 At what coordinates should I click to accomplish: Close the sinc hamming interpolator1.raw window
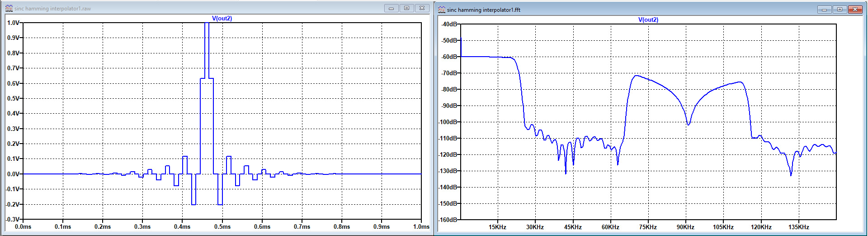click(x=422, y=8)
